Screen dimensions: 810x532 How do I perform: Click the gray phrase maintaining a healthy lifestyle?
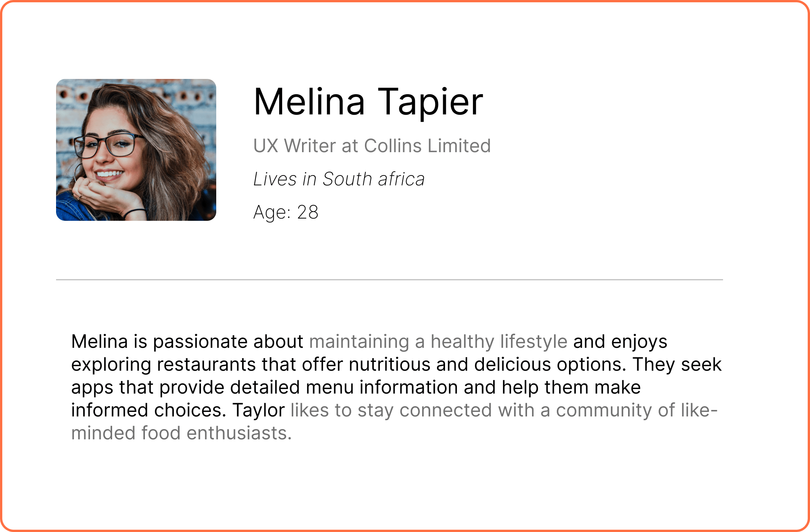pos(438,341)
